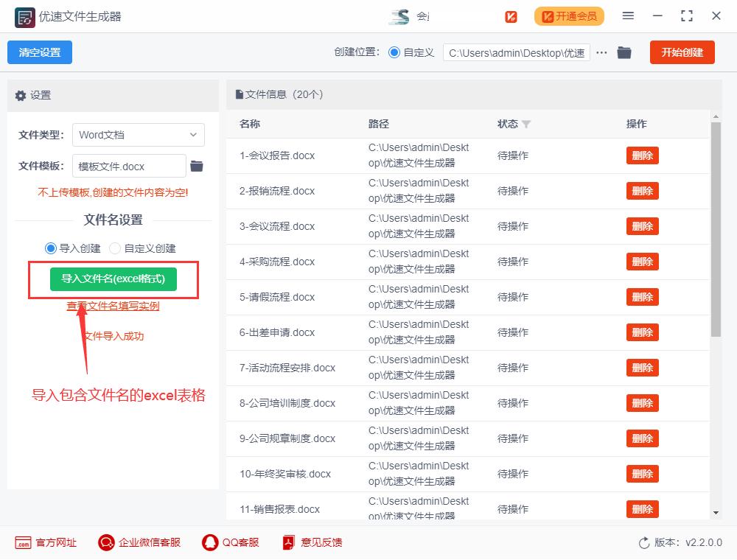Open the folder icon beside the creation path
Image resolution: width=737 pixels, height=560 pixels.
click(624, 52)
